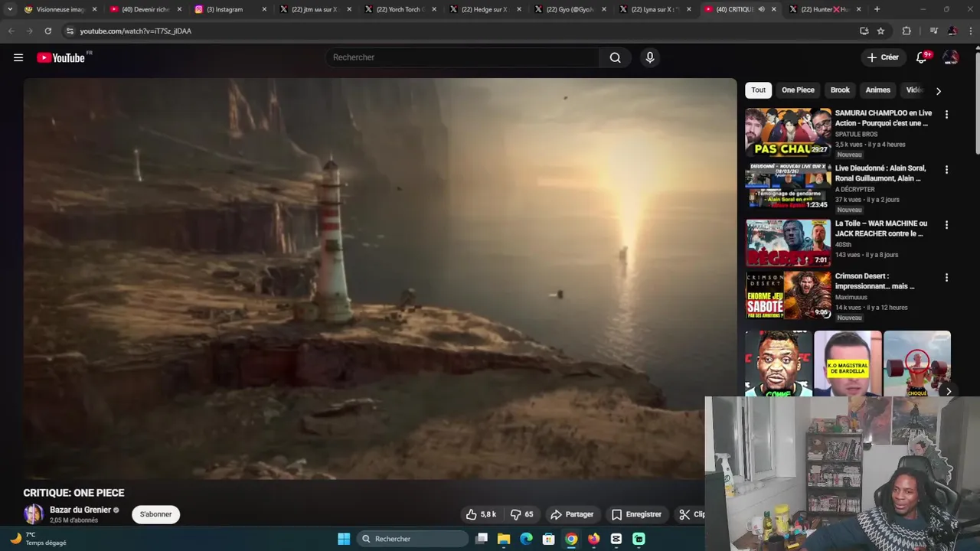Open tab search dropdown in Chrome

(x=9, y=9)
